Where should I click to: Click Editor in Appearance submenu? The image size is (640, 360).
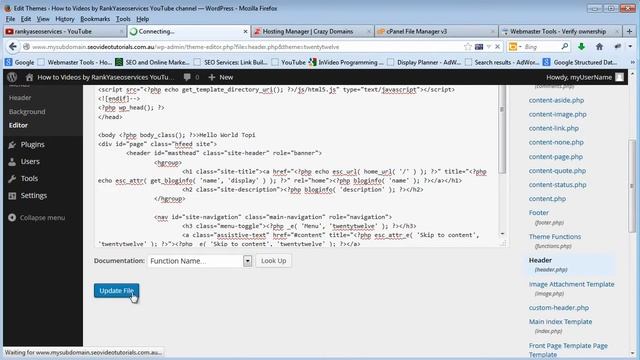point(18,125)
